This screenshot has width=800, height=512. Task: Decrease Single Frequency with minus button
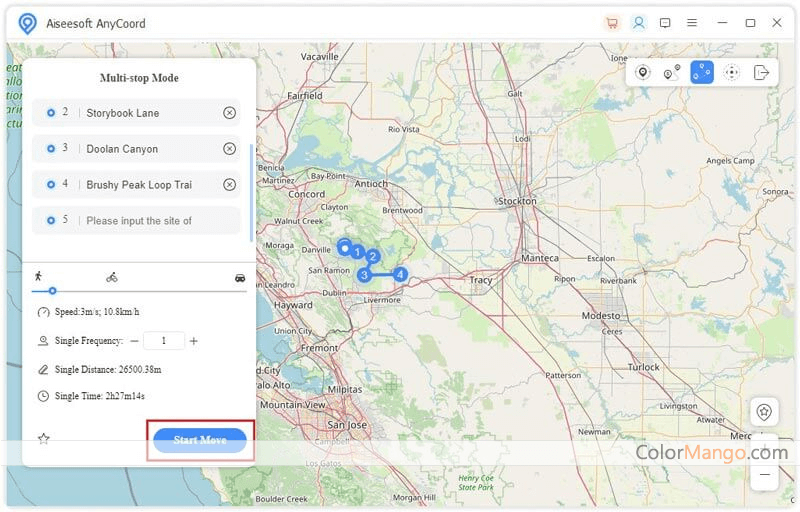134,341
